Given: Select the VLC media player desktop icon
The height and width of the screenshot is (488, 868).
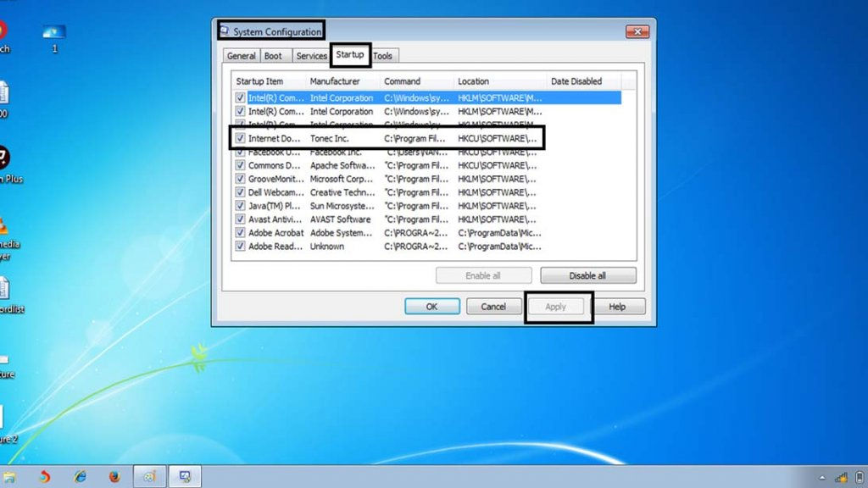Looking at the screenshot, I should click(x=6, y=238).
